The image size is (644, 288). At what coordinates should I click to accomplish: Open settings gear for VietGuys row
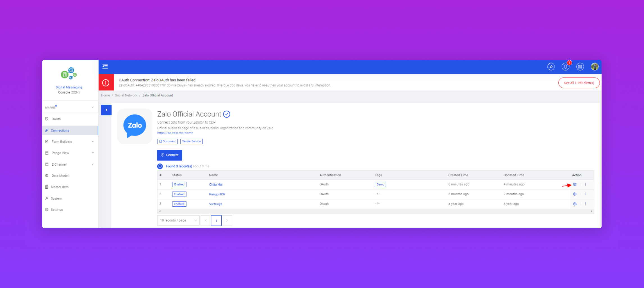coord(575,204)
